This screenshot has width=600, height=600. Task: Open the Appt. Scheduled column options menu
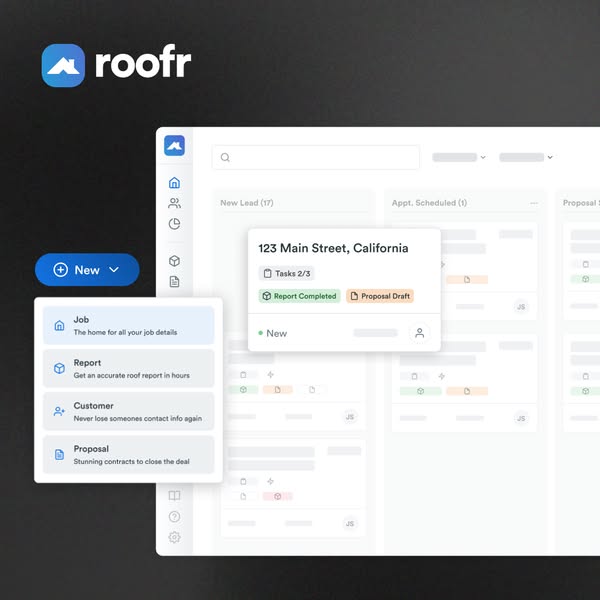[x=534, y=203]
